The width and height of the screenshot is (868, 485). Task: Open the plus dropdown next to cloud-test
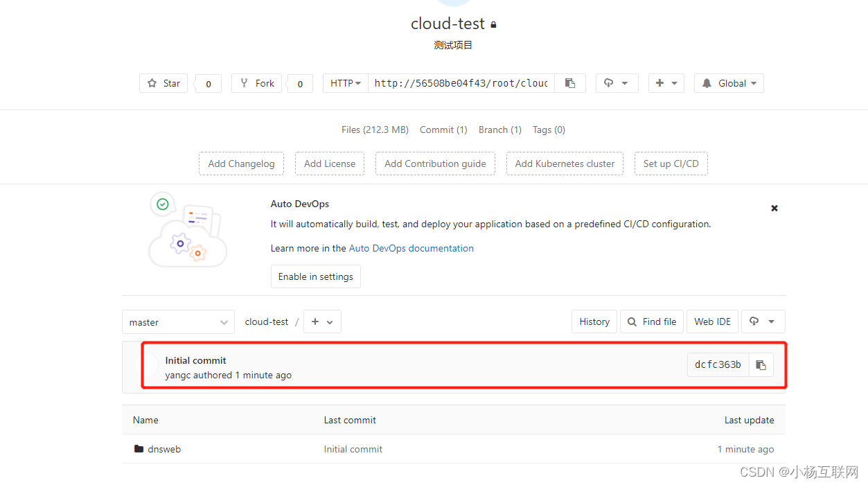click(322, 321)
